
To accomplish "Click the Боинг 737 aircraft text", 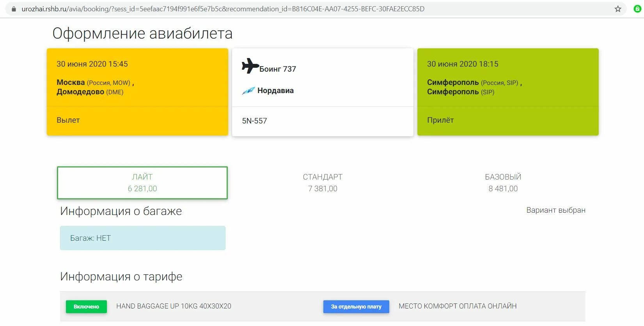I will pyautogui.click(x=278, y=69).
